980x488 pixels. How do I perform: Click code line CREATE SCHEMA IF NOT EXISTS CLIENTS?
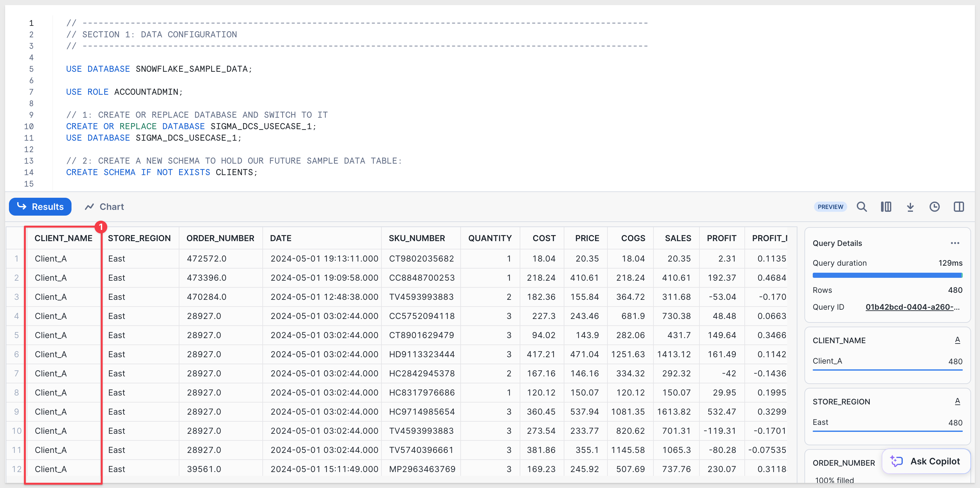162,172
